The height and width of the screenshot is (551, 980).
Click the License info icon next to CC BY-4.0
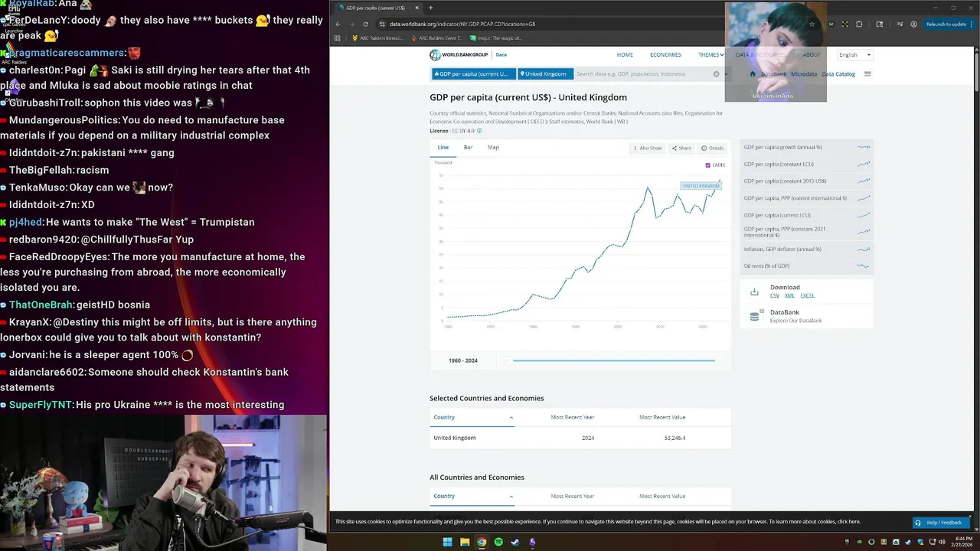coord(479,131)
